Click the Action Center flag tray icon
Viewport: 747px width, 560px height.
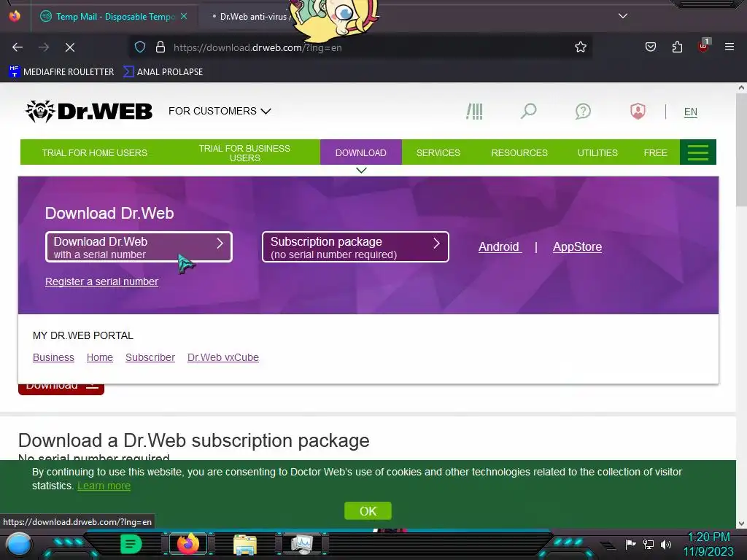point(631,544)
